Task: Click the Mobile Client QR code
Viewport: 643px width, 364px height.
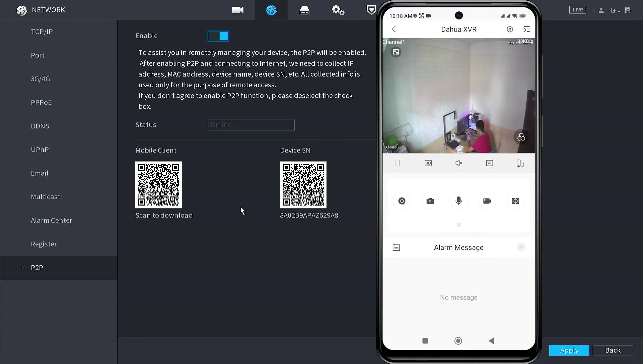Action: 158,185
